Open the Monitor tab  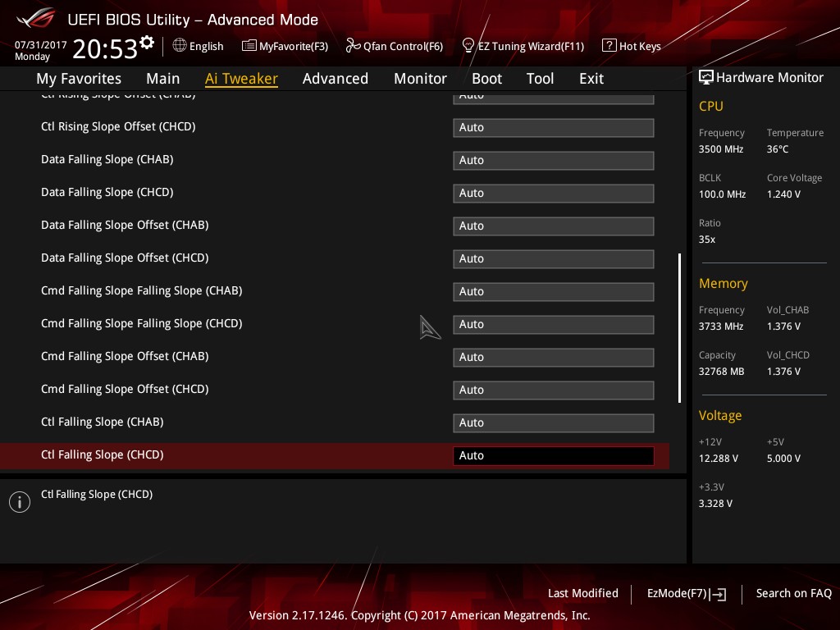[x=420, y=79]
